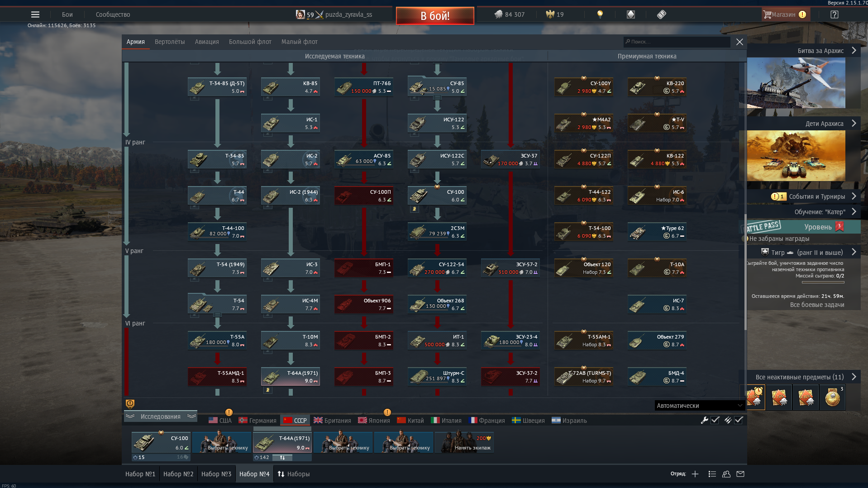Open the lightbulb hints icon

coord(600,14)
